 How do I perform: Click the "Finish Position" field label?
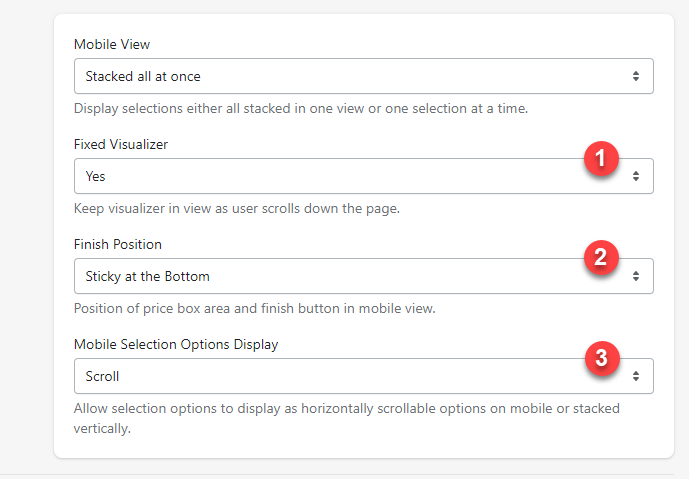[118, 244]
